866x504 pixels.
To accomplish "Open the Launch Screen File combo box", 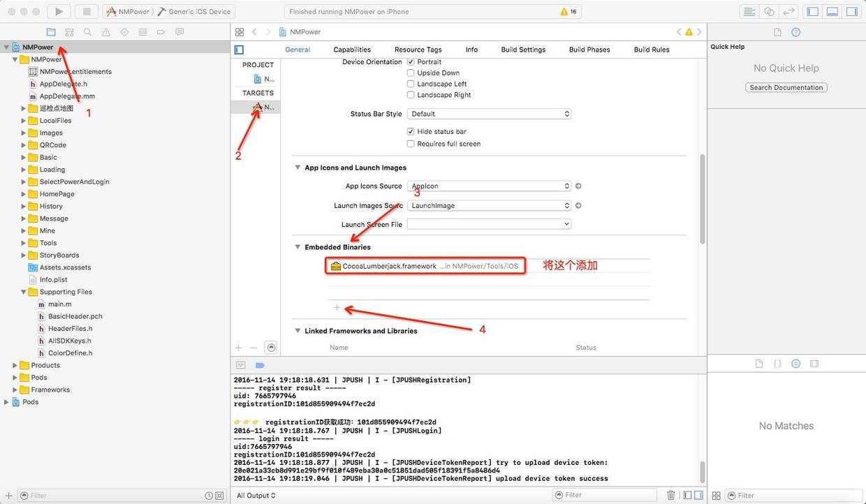I will coord(489,224).
